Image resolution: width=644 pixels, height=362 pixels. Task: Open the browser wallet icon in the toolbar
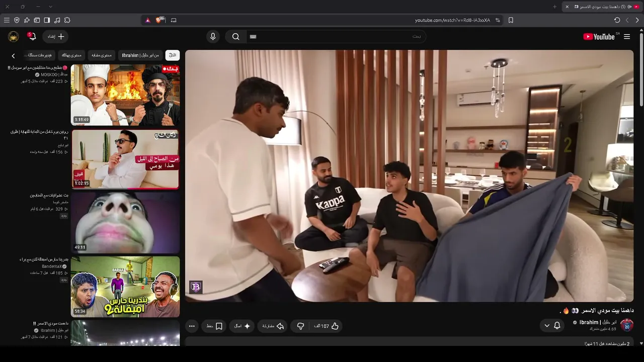37,20
